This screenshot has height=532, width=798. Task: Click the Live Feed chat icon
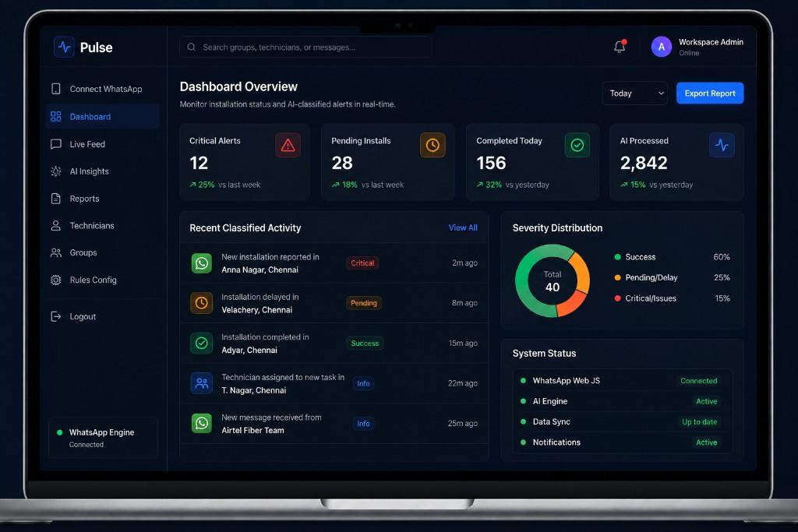click(x=56, y=144)
